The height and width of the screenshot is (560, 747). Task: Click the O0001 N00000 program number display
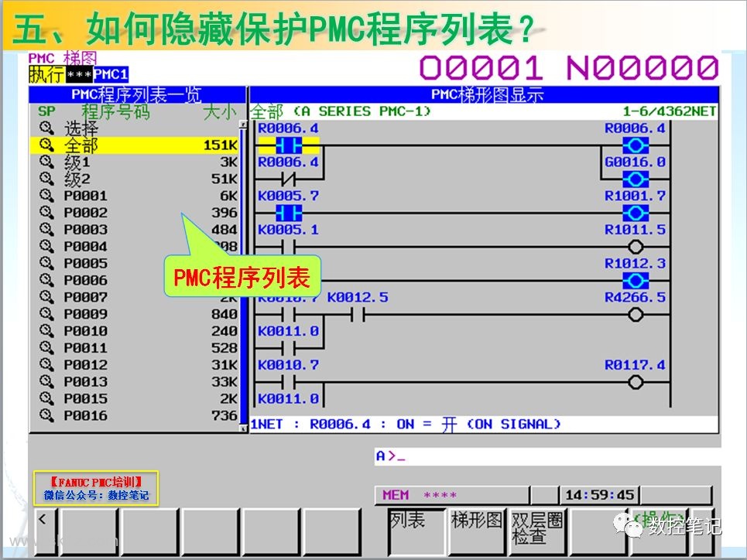click(569, 67)
